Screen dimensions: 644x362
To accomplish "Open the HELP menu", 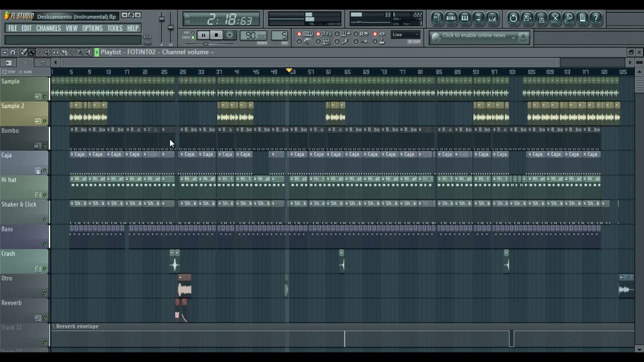I will (x=133, y=28).
